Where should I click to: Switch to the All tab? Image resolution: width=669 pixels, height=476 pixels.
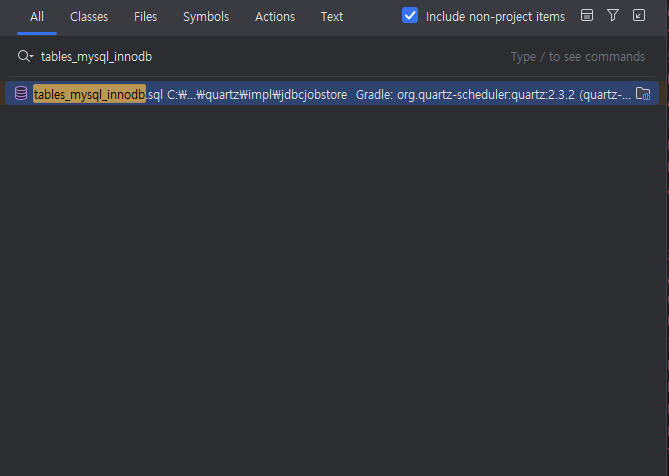(x=37, y=17)
